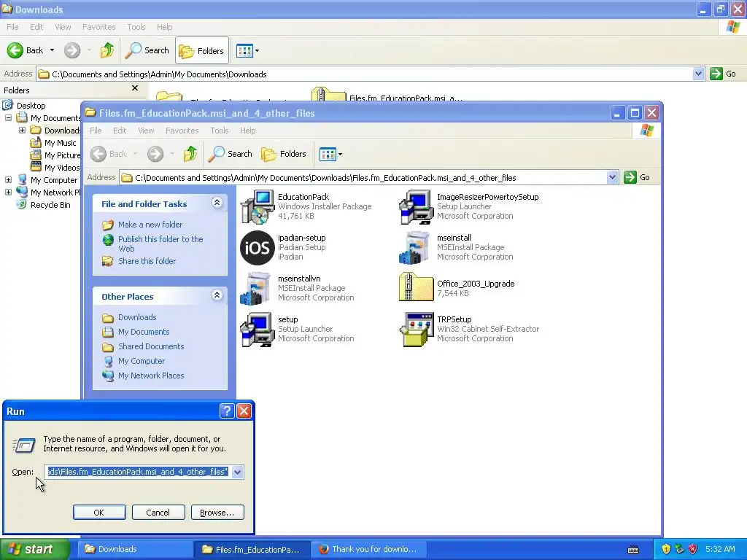Click Up folder icon in Files.fm window
Screen dimensions: 747x560
pyautogui.click(x=190, y=154)
